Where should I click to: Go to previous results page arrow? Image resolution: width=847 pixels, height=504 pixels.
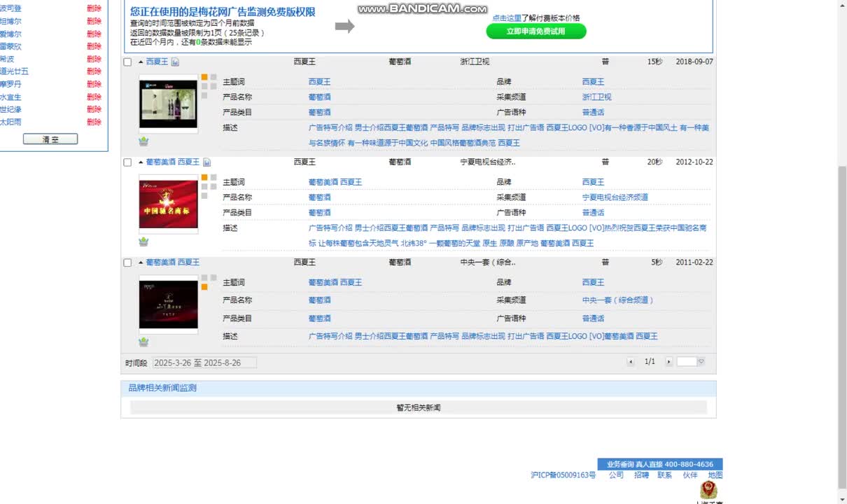631,362
